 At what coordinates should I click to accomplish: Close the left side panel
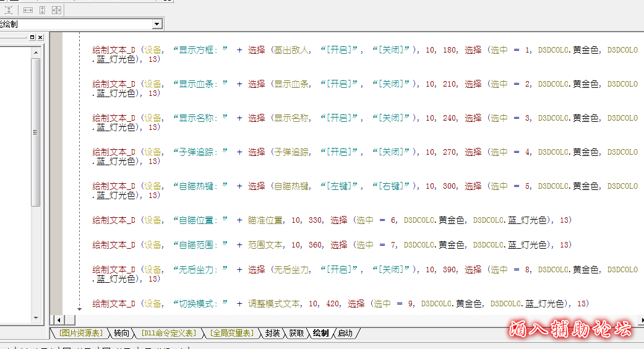click(x=40, y=37)
